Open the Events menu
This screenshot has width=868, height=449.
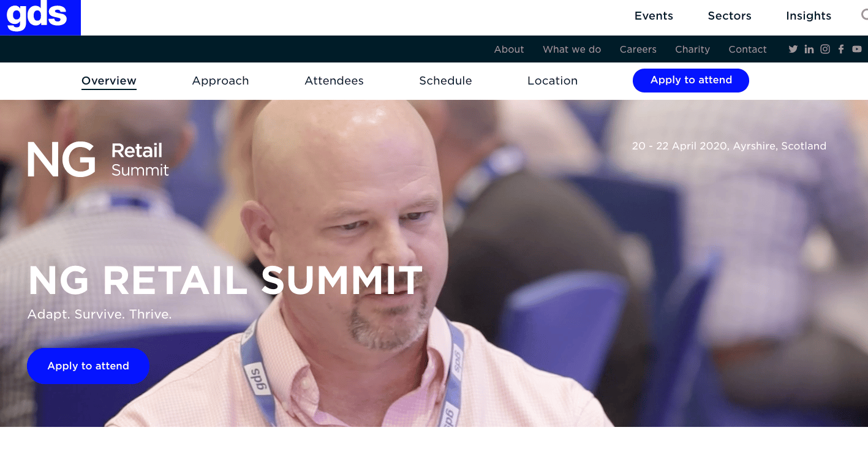coord(654,17)
